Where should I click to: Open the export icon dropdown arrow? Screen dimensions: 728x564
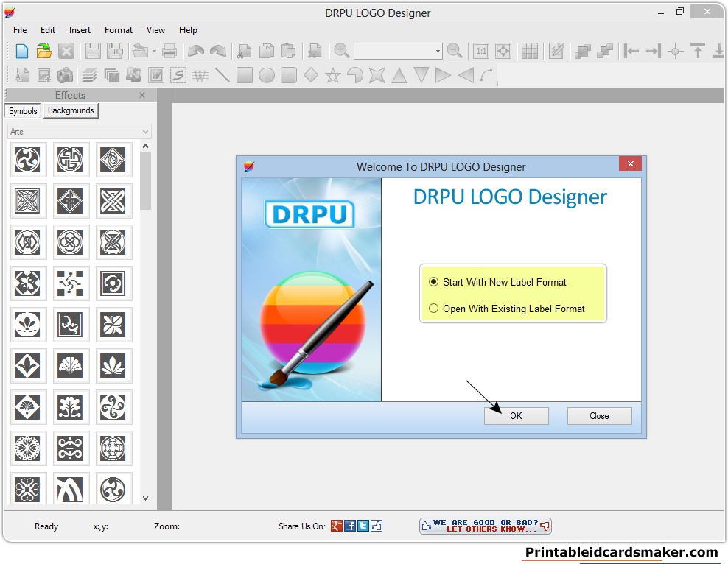tap(154, 51)
